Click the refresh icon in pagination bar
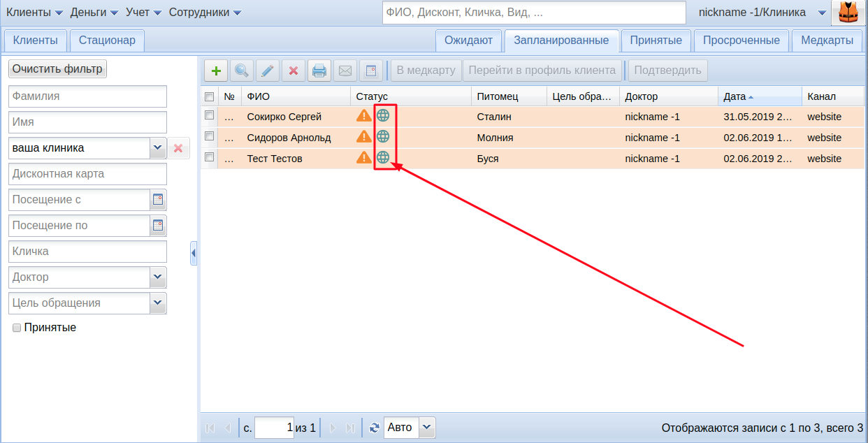The image size is (868, 443). (374, 428)
